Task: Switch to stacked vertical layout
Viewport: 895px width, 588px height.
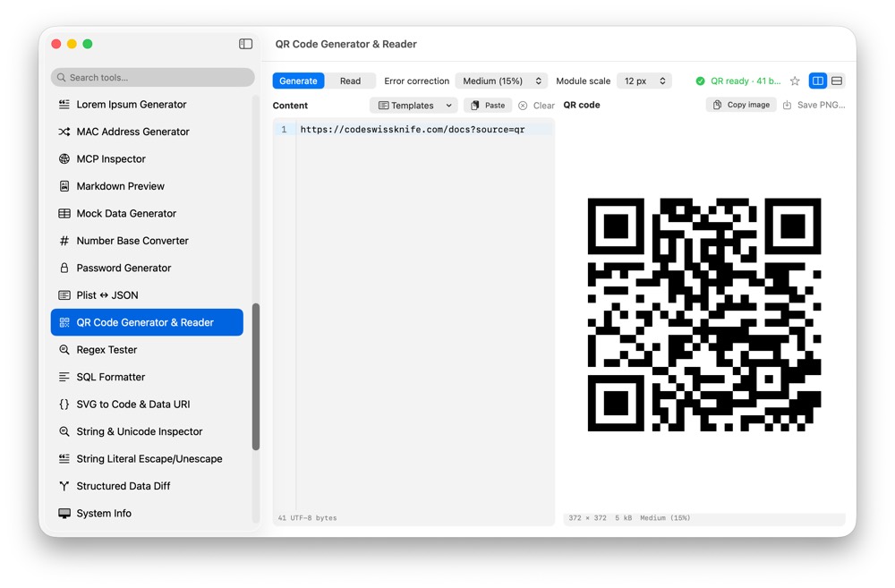Action: coord(837,81)
